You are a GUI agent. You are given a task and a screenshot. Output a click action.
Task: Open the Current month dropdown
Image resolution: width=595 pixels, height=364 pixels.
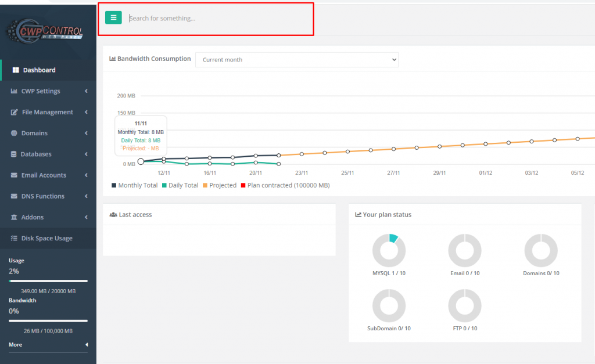pyautogui.click(x=296, y=59)
